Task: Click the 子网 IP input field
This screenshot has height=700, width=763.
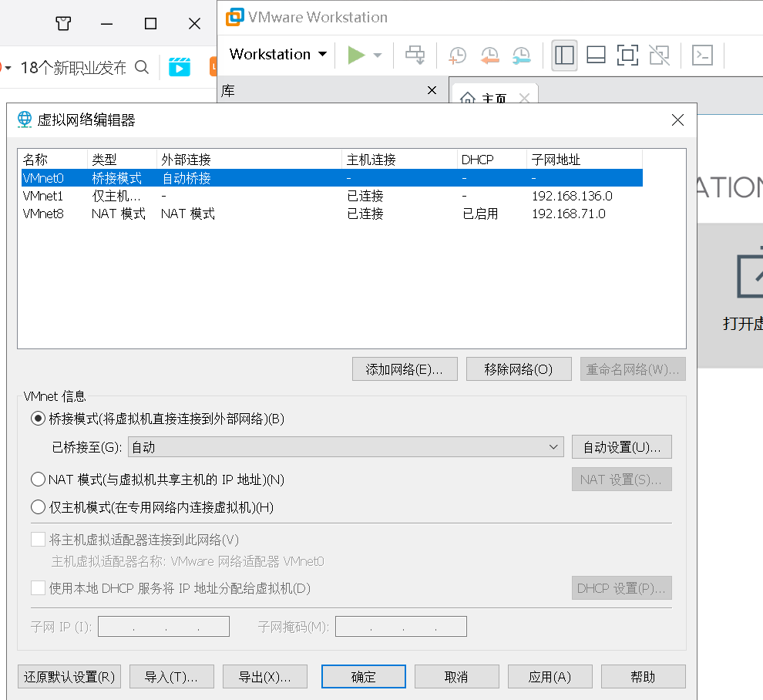Action: 163,627
